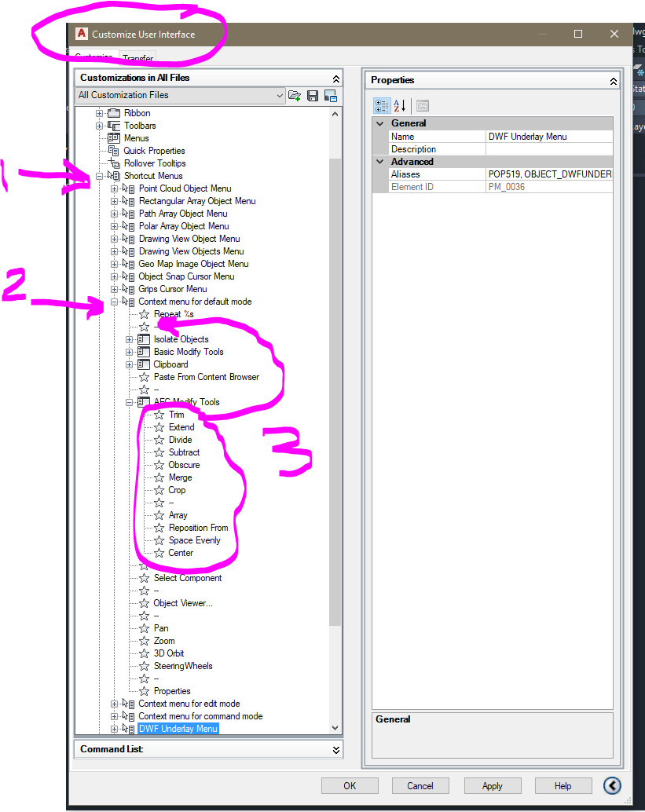Click the disabled Property Pages icon

click(423, 106)
